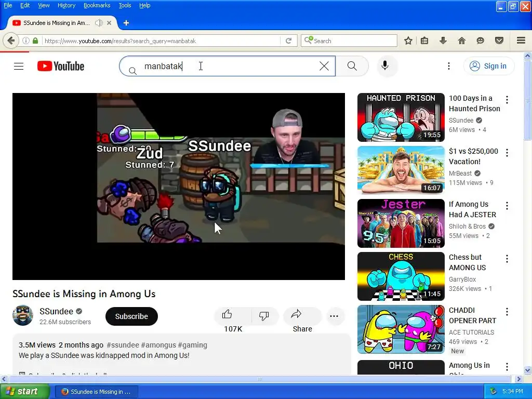Open the History menu
This screenshot has height=399, width=532.
click(66, 5)
